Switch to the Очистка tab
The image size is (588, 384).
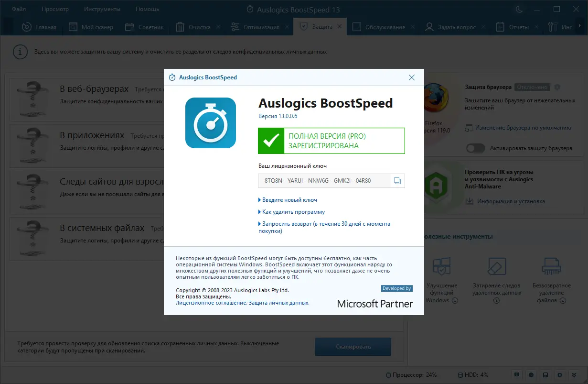point(194,27)
